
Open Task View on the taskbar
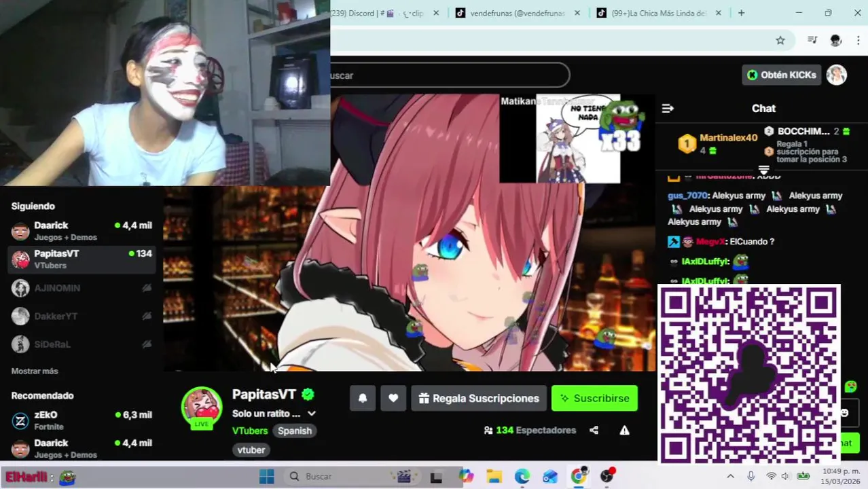pyautogui.click(x=436, y=477)
